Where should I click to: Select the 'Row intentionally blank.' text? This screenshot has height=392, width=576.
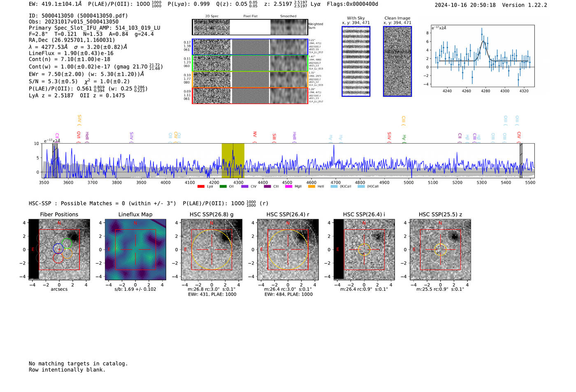(67, 370)
